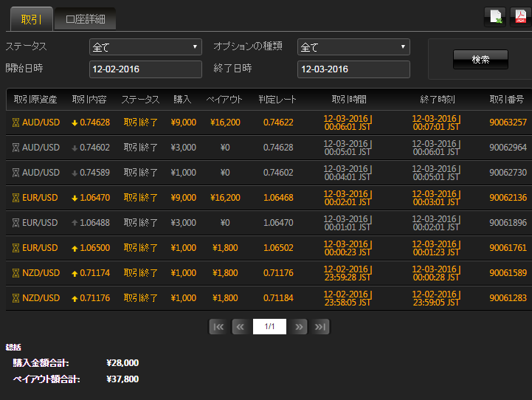The height and width of the screenshot is (400, 532).
Task: Switch to the 口座詳細 tab
Action: click(x=85, y=19)
